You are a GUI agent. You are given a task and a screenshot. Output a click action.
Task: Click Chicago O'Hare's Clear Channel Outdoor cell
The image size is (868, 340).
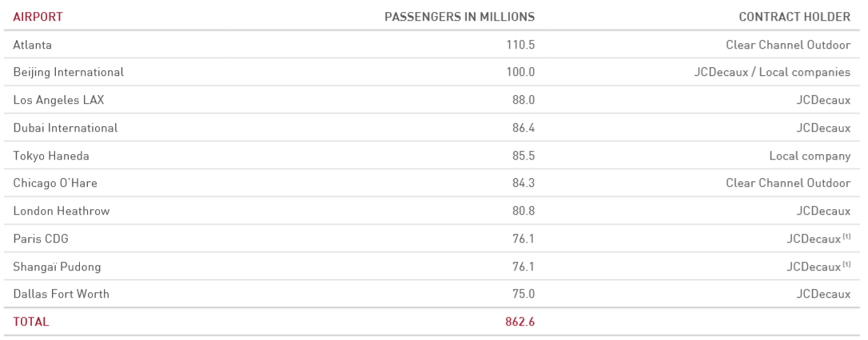tap(788, 184)
